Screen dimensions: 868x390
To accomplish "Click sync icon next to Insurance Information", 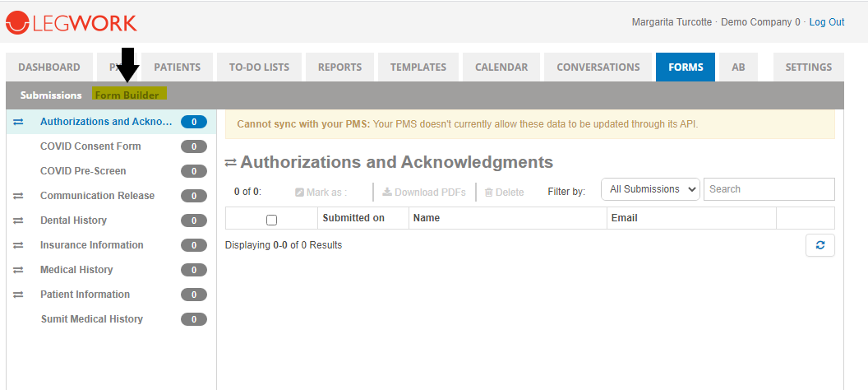I will click(x=19, y=245).
